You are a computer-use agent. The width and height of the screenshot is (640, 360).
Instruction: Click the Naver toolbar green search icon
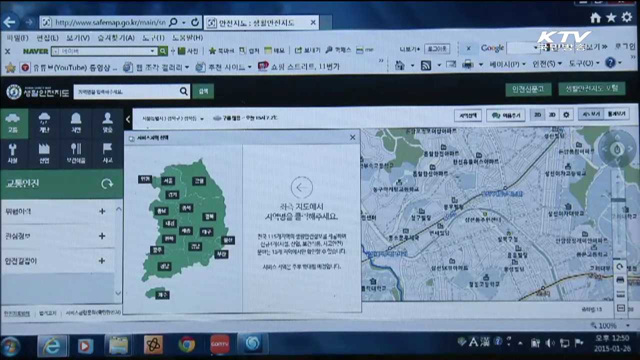(162, 51)
